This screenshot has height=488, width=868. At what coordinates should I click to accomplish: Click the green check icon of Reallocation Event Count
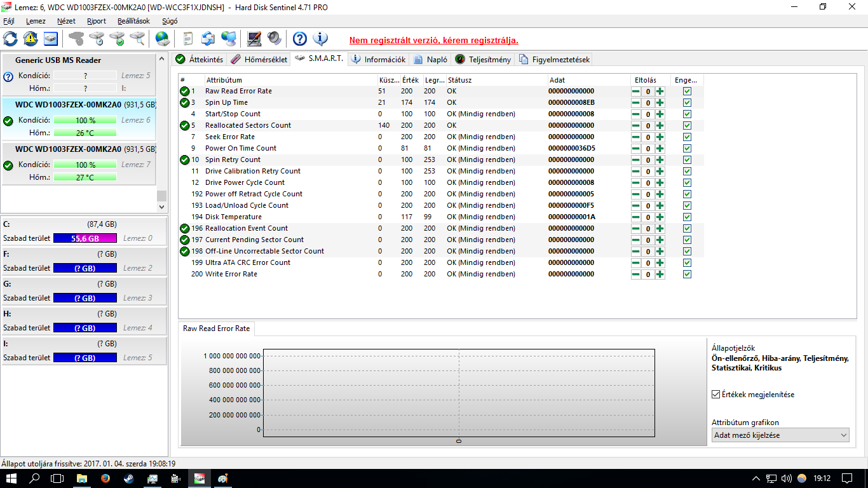pyautogui.click(x=185, y=229)
